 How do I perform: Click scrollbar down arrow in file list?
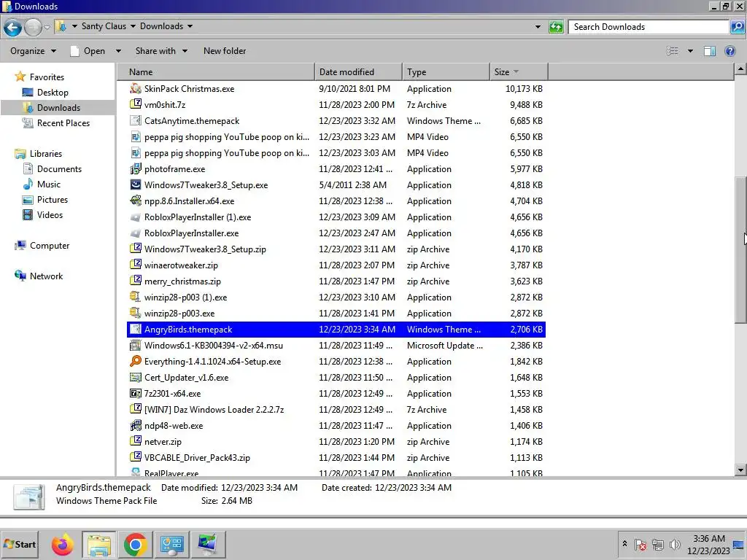pos(740,470)
